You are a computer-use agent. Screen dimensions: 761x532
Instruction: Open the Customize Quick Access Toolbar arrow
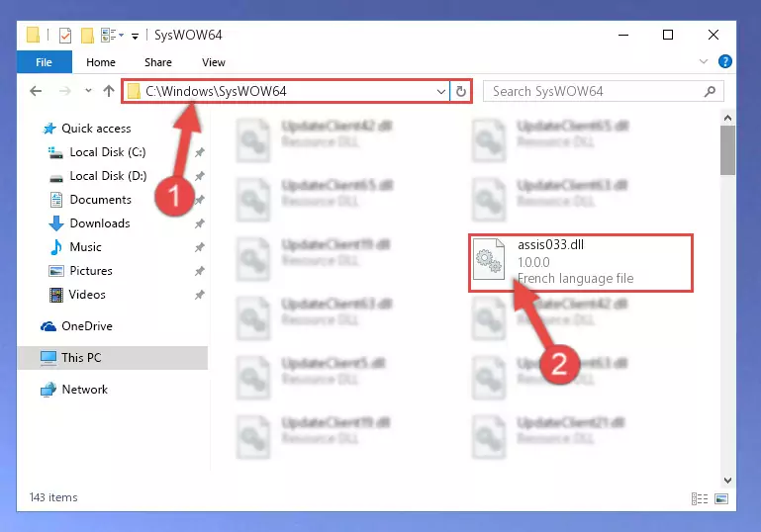pos(135,36)
